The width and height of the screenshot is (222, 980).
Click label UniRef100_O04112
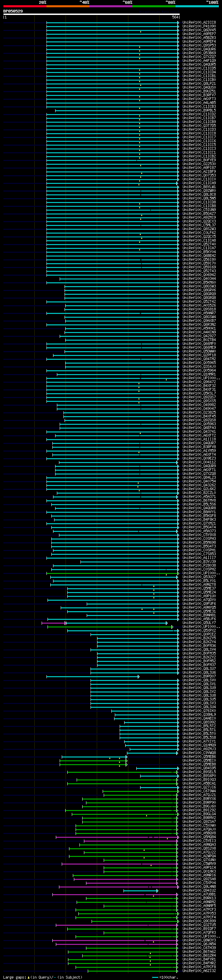(199, 462)
